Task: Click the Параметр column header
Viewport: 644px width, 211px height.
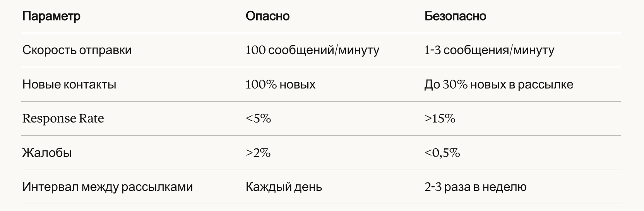Action: pos(51,16)
